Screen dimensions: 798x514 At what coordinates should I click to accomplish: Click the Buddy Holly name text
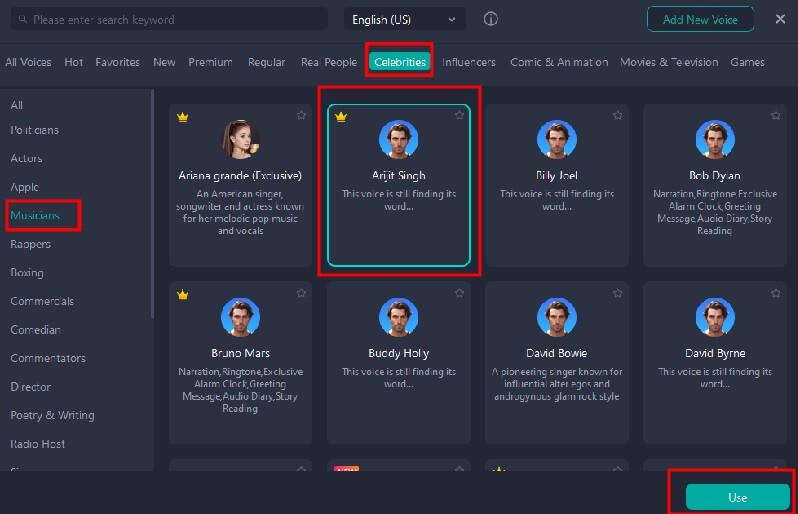[x=398, y=353]
